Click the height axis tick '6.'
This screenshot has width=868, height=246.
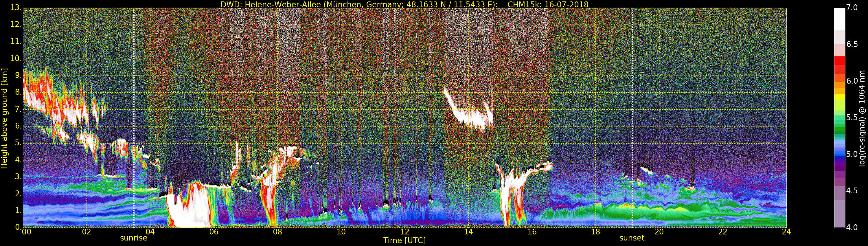18,126
